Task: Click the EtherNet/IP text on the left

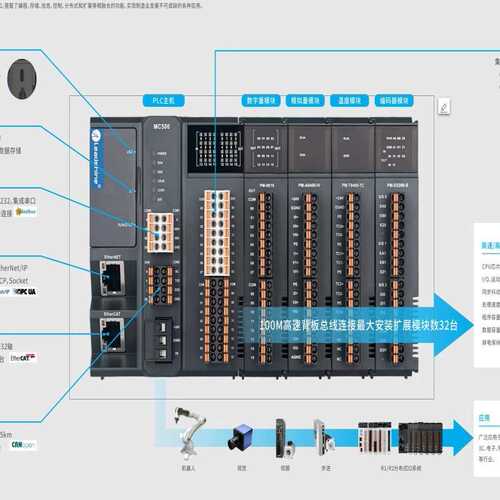Action: [14, 268]
